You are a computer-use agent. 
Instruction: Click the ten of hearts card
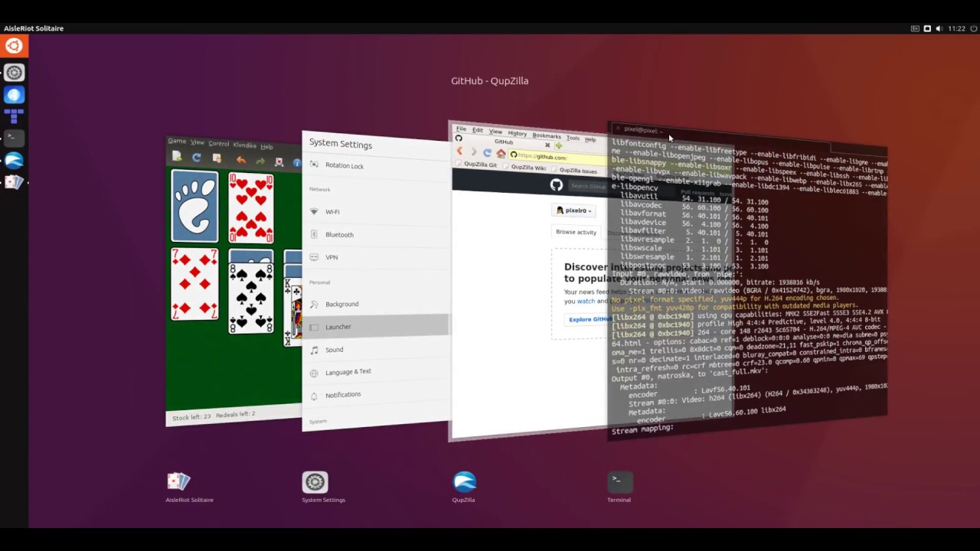point(251,208)
